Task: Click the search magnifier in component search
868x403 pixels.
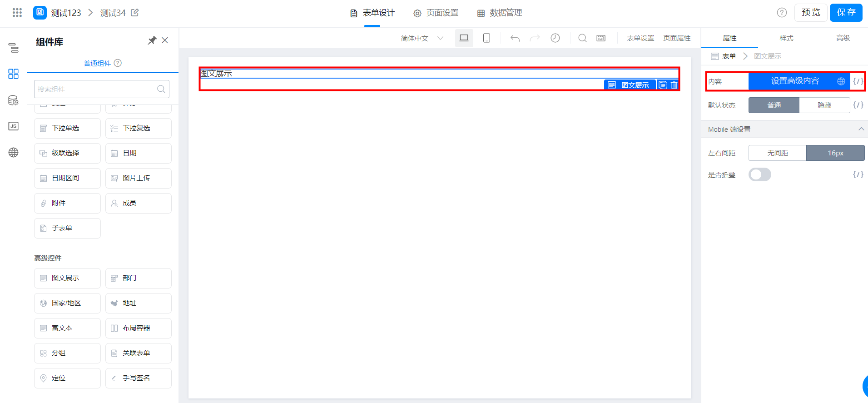Action: (161, 89)
